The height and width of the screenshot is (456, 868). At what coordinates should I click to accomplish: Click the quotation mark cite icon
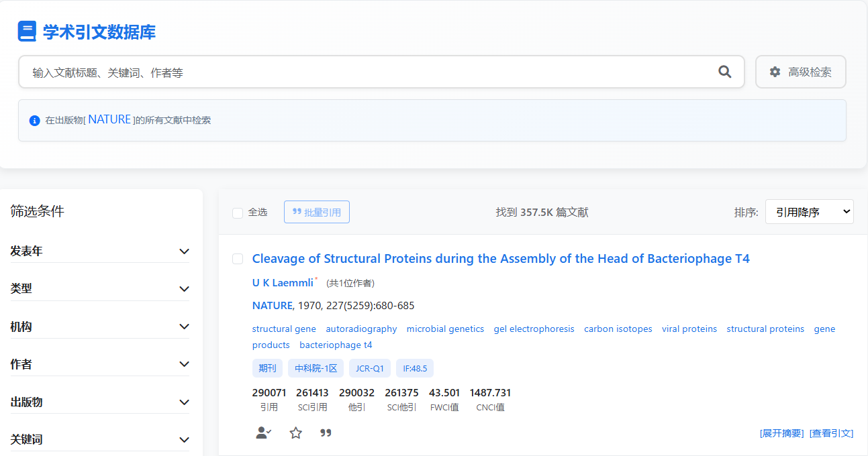point(326,433)
